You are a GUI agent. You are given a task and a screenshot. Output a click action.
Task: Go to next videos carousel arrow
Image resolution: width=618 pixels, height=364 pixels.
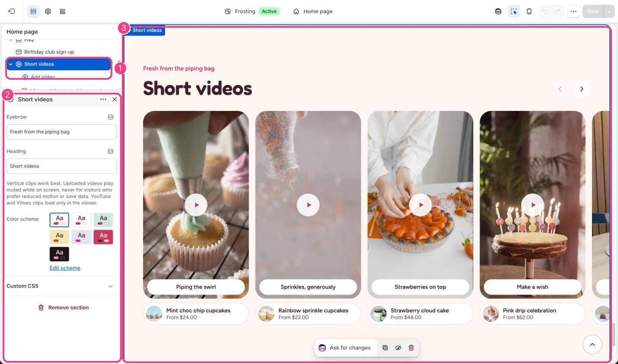pyautogui.click(x=582, y=89)
